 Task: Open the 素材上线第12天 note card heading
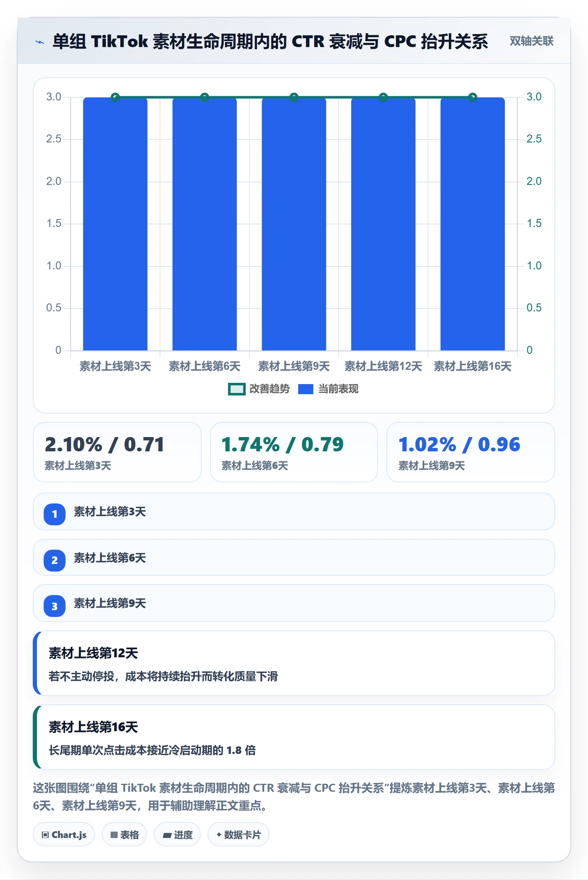click(x=93, y=653)
